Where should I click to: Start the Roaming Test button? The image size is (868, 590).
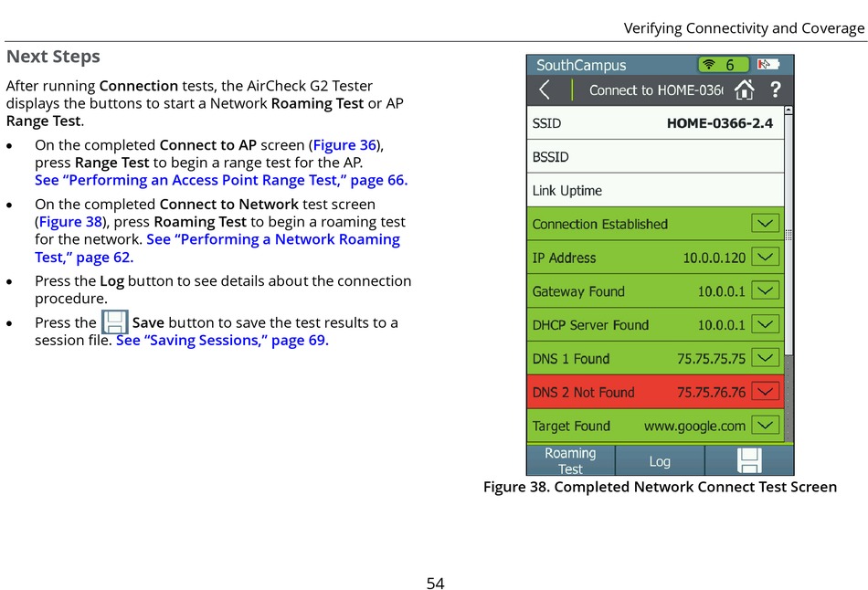pyautogui.click(x=571, y=460)
